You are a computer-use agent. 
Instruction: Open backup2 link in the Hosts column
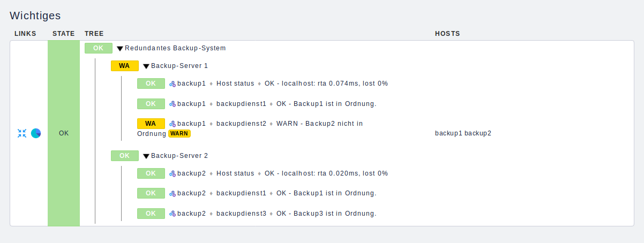(x=477, y=133)
